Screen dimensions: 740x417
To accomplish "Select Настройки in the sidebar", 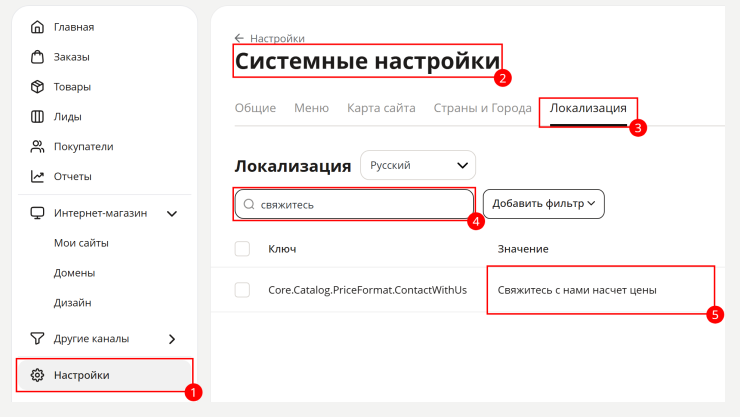I will click(x=104, y=375).
